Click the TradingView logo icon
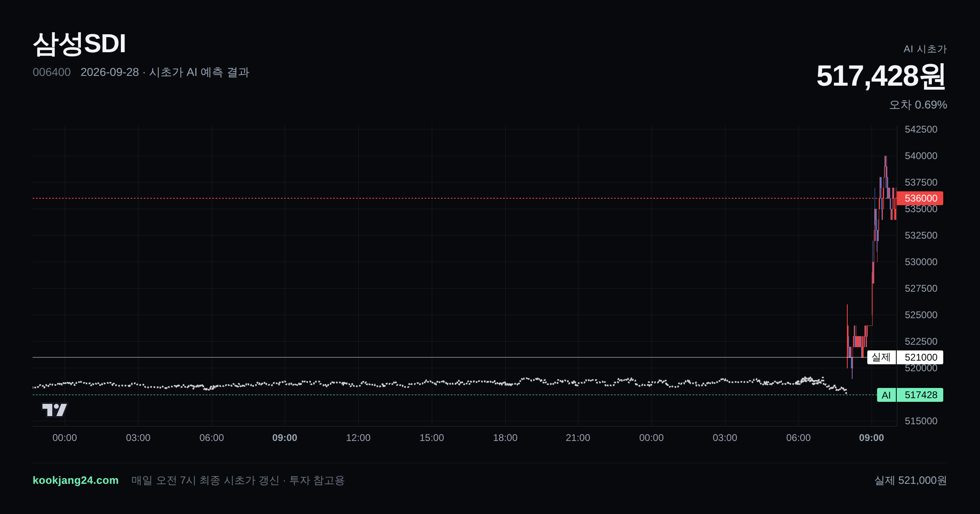Image resolution: width=980 pixels, height=514 pixels. click(x=54, y=410)
